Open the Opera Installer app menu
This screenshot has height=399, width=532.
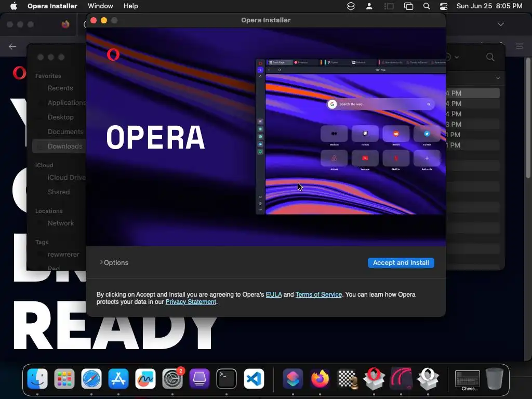52,6
